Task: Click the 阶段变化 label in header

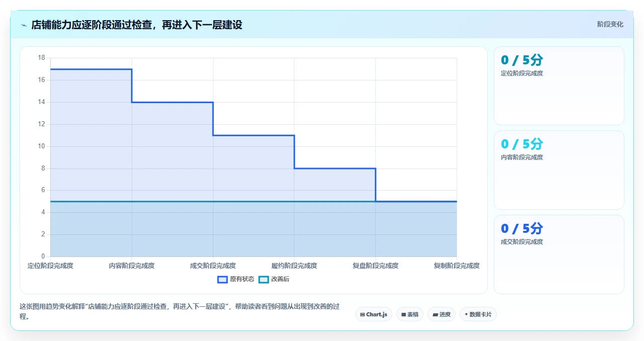Action: [x=610, y=24]
